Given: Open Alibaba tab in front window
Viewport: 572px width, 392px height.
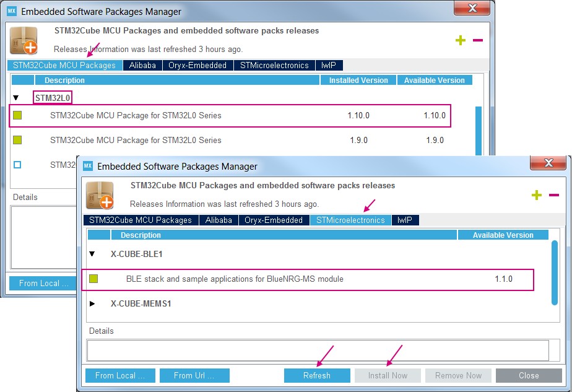Looking at the screenshot, I should (219, 220).
